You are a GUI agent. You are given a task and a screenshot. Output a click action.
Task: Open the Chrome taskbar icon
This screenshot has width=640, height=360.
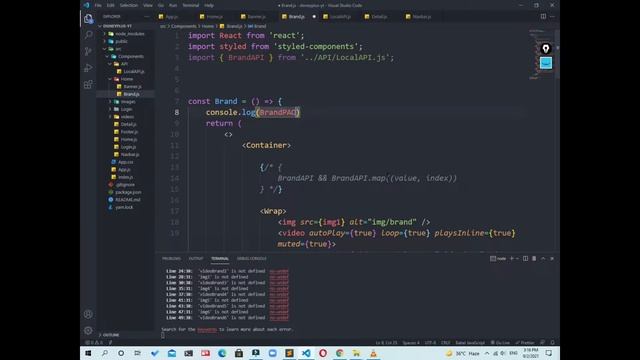339,353
